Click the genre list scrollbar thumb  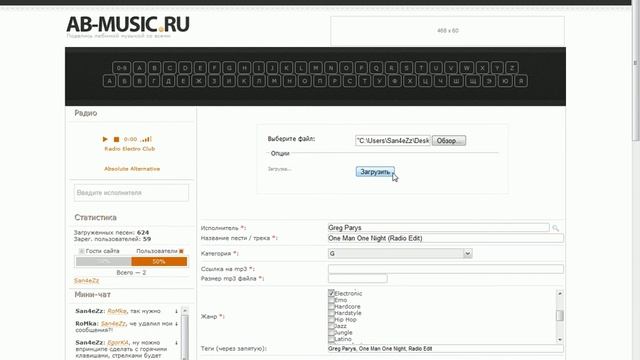pos(560,316)
